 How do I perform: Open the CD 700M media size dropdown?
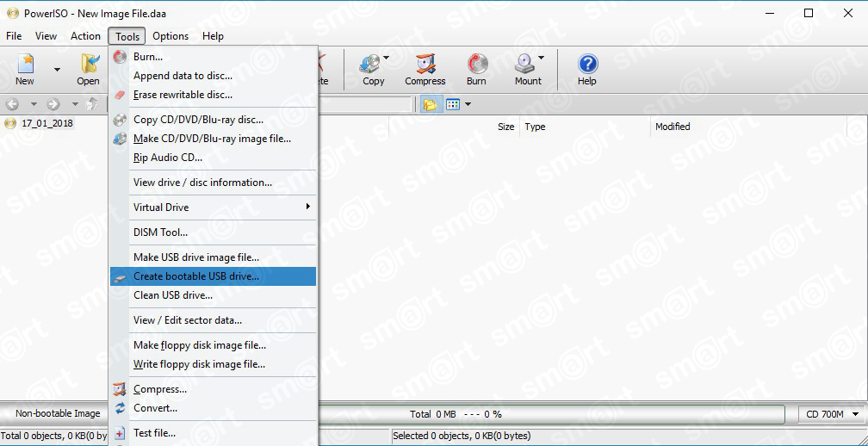click(830, 414)
